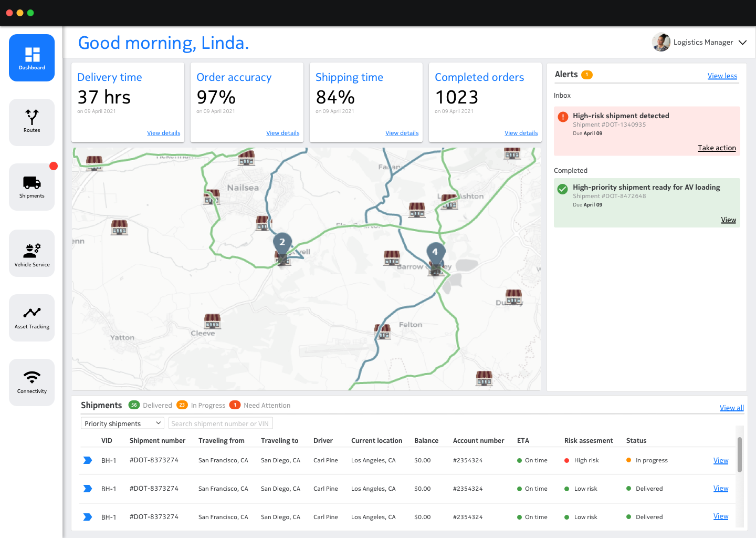Viewport: 756px width, 538px height.
Task: Click View less in Alerts panel
Action: [x=722, y=76]
